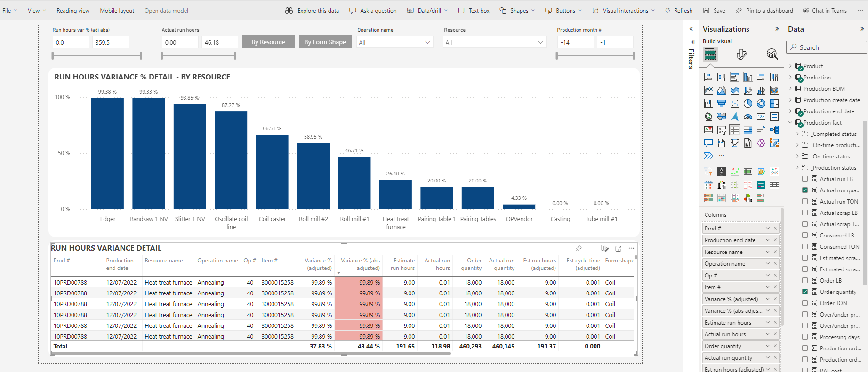Tick the Consumed TON field checkbox
868x372 pixels.
[805, 246]
